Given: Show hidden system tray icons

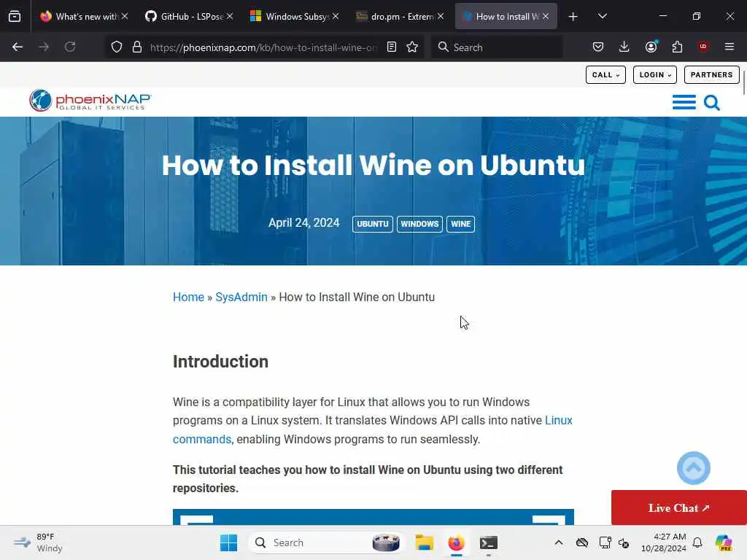Looking at the screenshot, I should coord(559,542).
